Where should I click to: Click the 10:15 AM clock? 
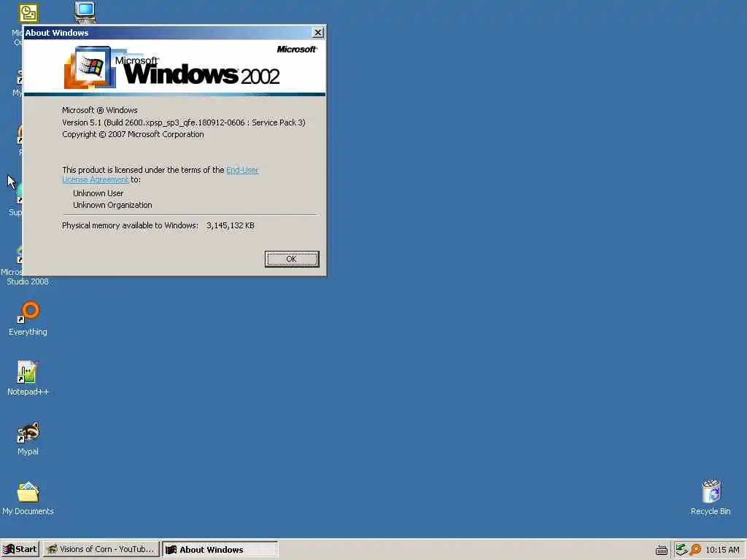click(x=722, y=550)
